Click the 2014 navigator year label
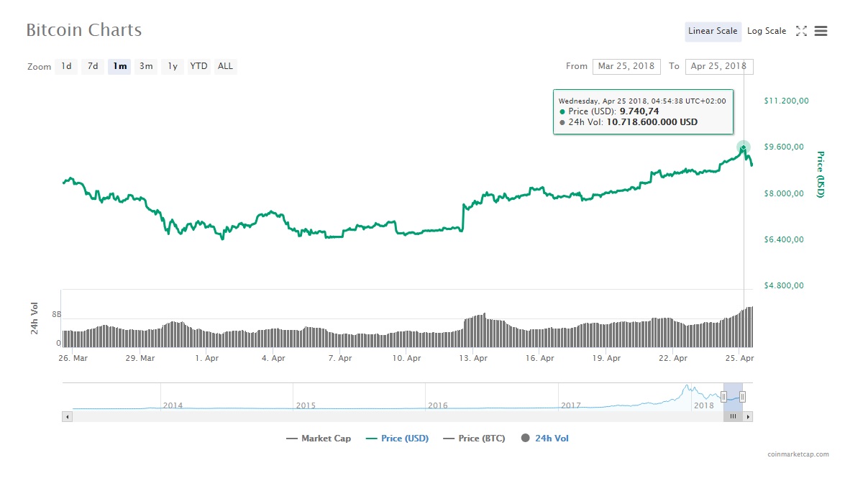The height and width of the screenshot is (491, 868). 173,405
